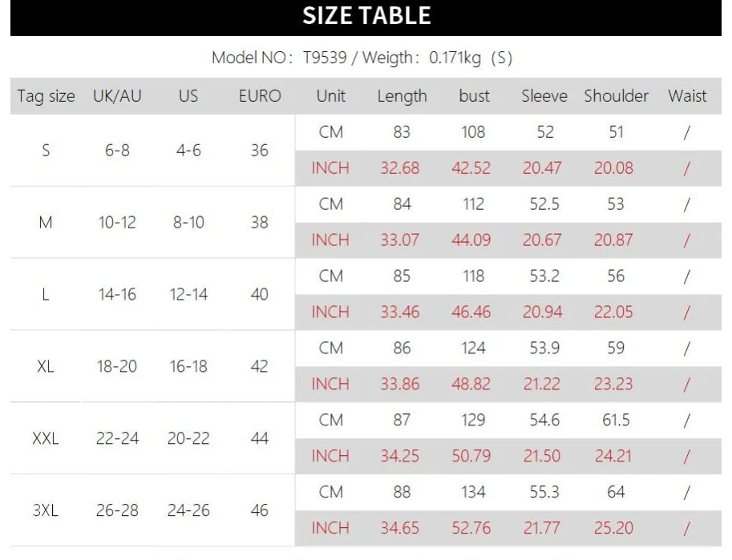Select sleeve value 53.9

[x=544, y=348]
